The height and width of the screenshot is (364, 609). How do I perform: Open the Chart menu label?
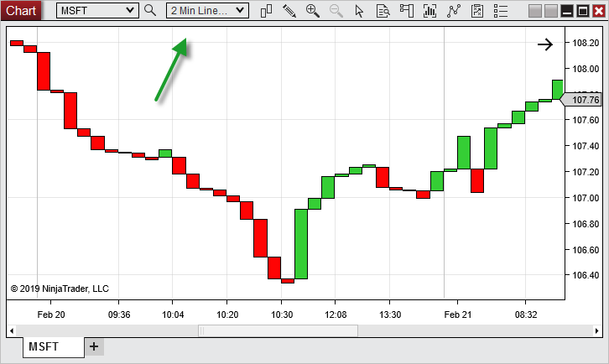coord(21,11)
